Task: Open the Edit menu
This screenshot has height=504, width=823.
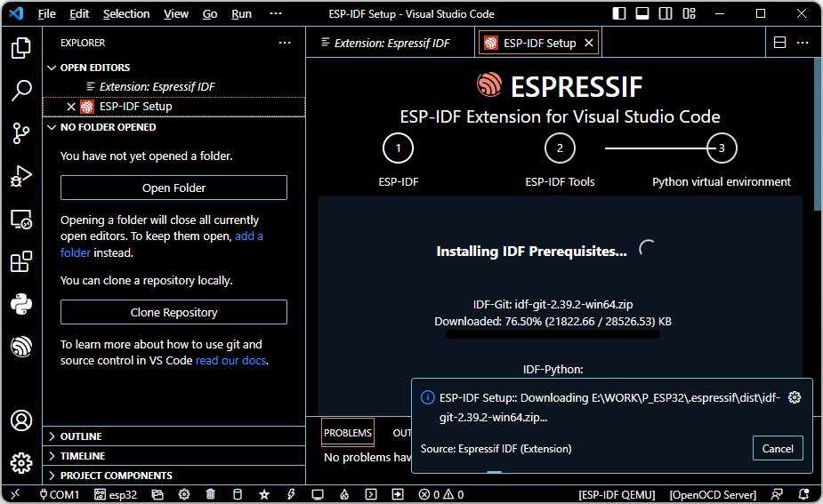Action: pos(79,13)
